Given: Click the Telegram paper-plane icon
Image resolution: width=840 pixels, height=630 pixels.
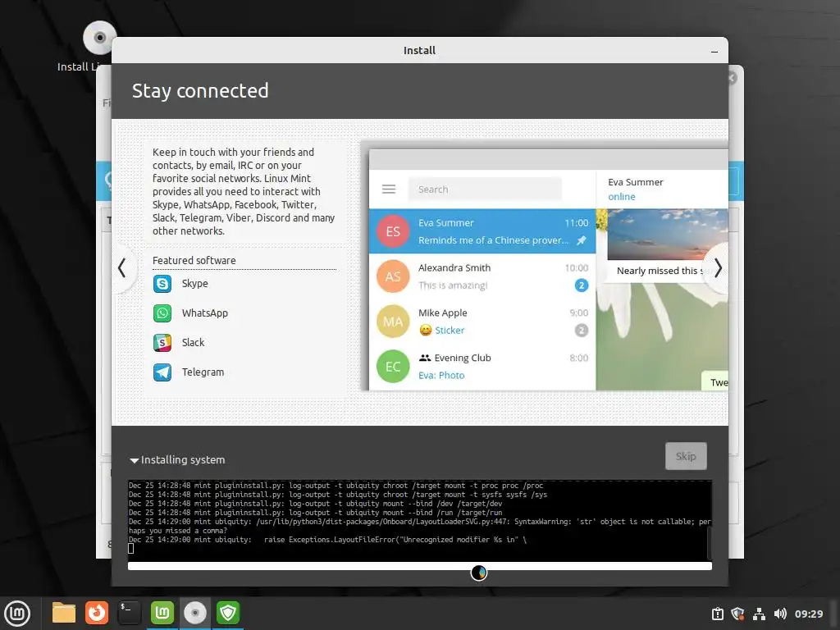Looking at the screenshot, I should coord(162,372).
